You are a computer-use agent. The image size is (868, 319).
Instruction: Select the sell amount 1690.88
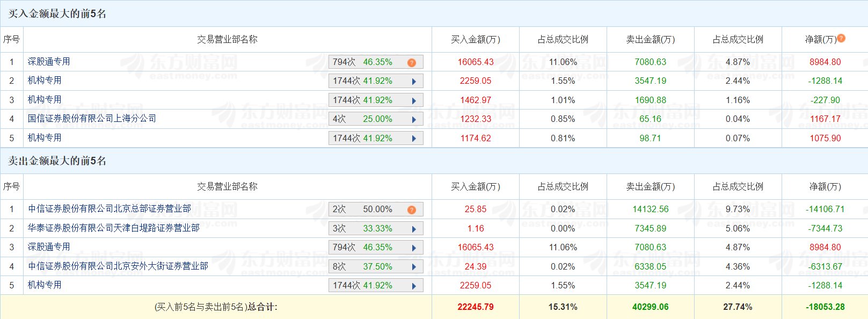pyautogui.click(x=651, y=100)
